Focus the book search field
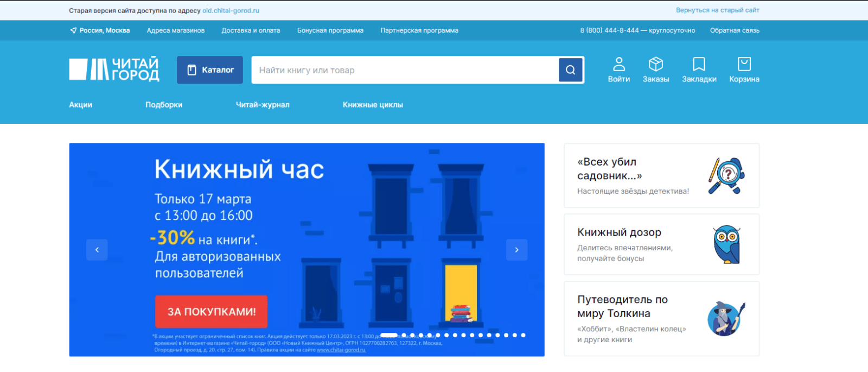 tap(405, 70)
